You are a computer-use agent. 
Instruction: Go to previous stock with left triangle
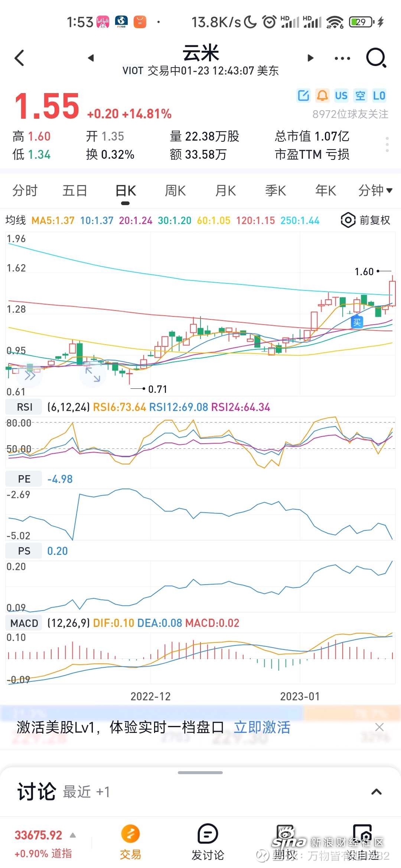(91, 58)
